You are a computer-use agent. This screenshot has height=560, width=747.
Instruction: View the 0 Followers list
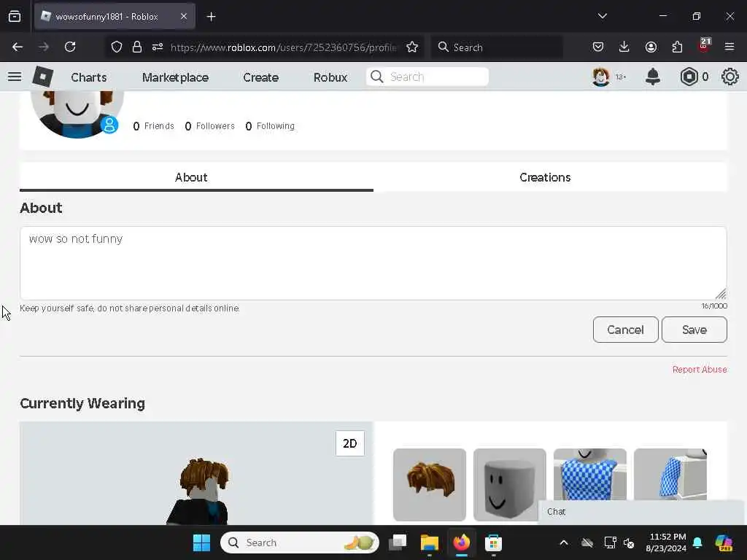(x=209, y=126)
